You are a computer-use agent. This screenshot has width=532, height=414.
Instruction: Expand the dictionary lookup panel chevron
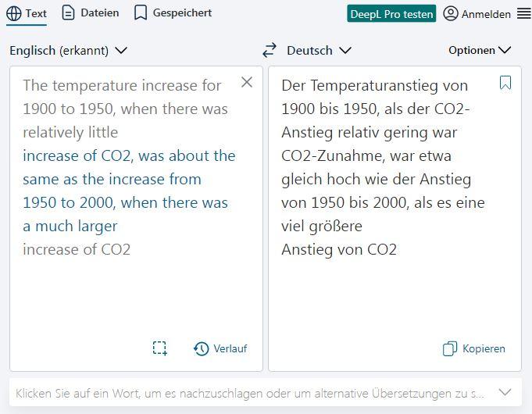click(505, 392)
